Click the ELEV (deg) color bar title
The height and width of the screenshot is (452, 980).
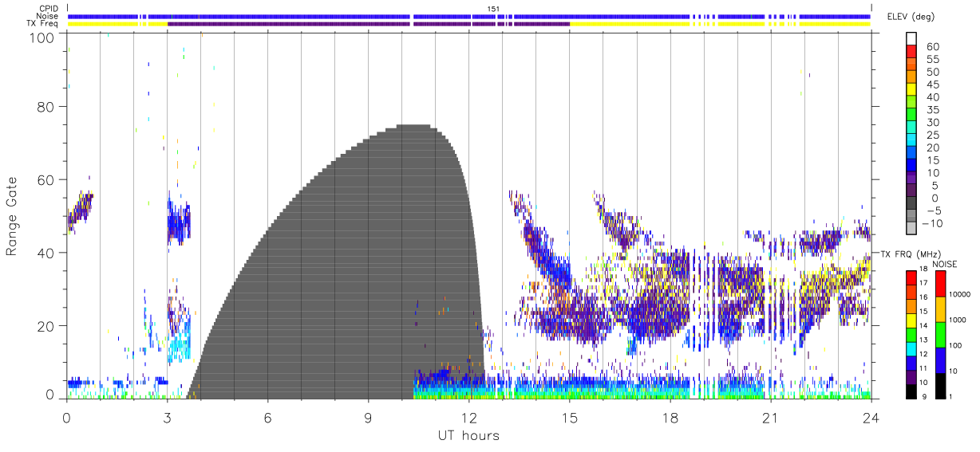912,17
